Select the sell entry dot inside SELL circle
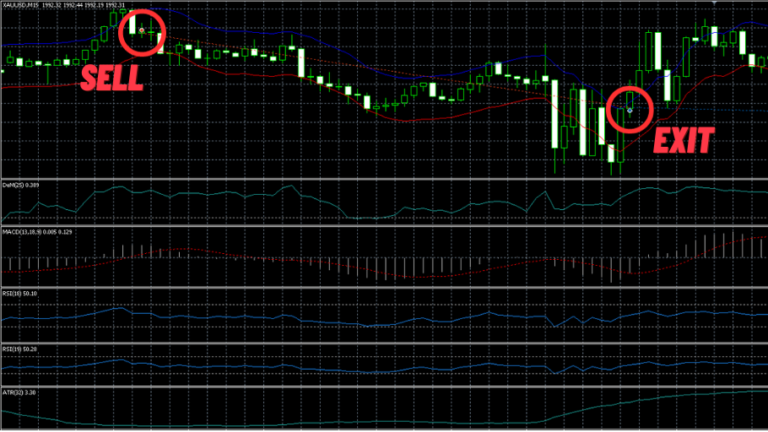Screen dimensions: 768x432 coord(142,32)
